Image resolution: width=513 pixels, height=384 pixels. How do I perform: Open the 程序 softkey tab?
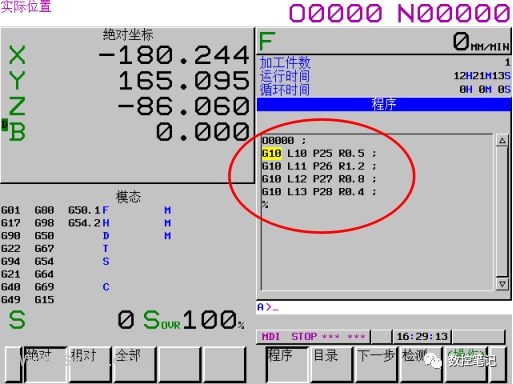pyautogui.click(x=287, y=364)
